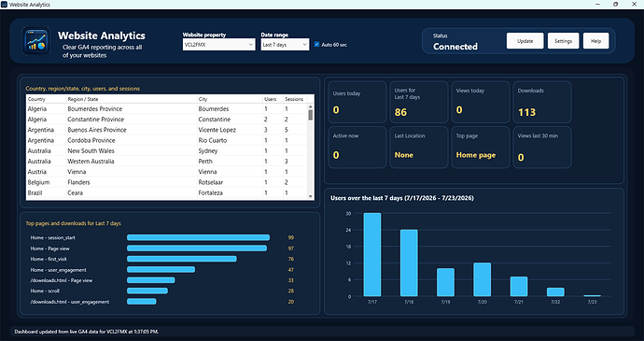Click the Website Analytics app logo icon

tap(36, 41)
